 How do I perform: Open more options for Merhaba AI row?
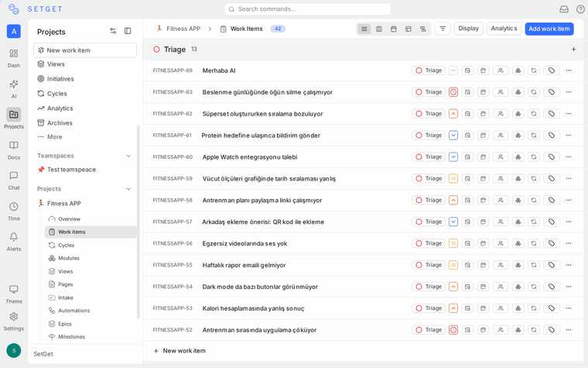tap(569, 71)
